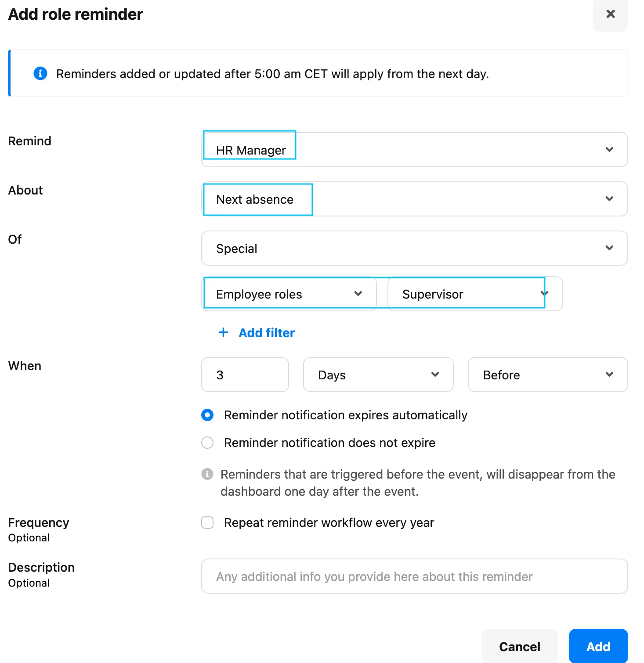Click the plus icon beside Add filter
This screenshot has width=644, height=663.
[x=223, y=332]
